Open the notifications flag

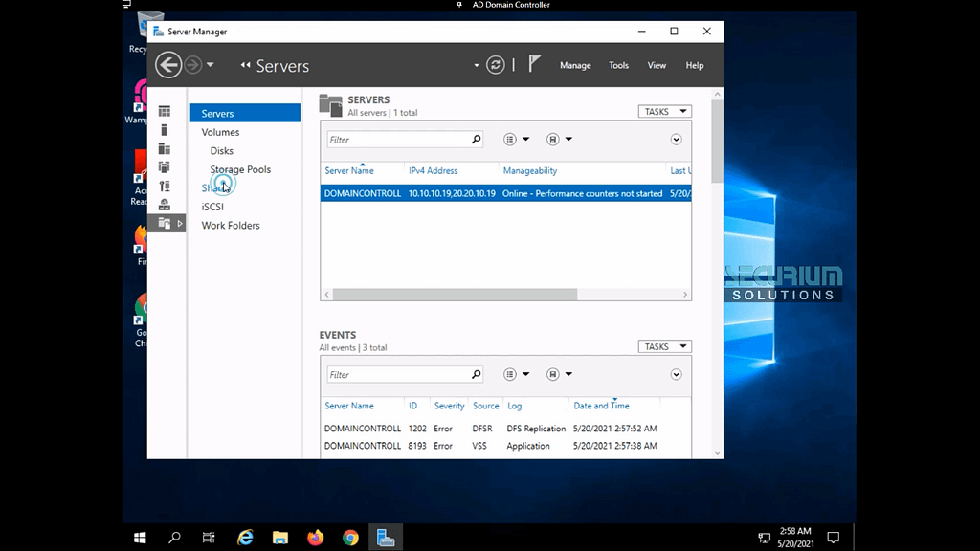[x=534, y=64]
